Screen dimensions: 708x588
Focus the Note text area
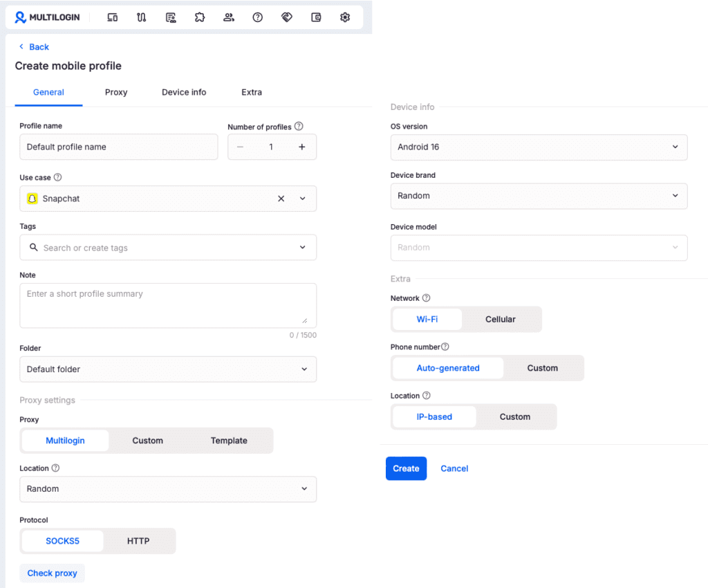[168, 305]
